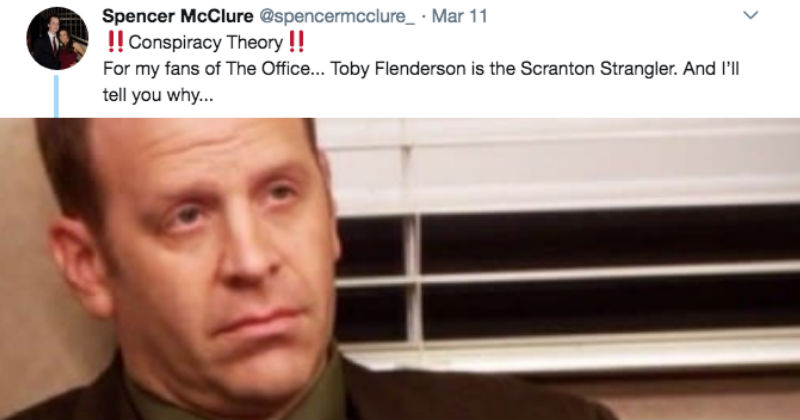This screenshot has height=420, width=800.
Task: Expand the tweet options chevron menu
Action: pos(751,15)
